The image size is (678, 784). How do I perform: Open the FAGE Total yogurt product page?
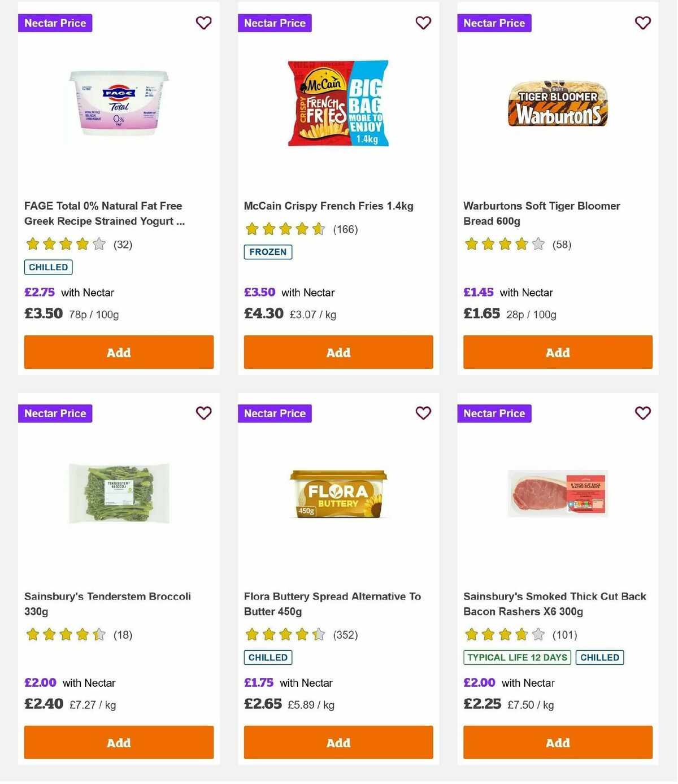(x=104, y=214)
